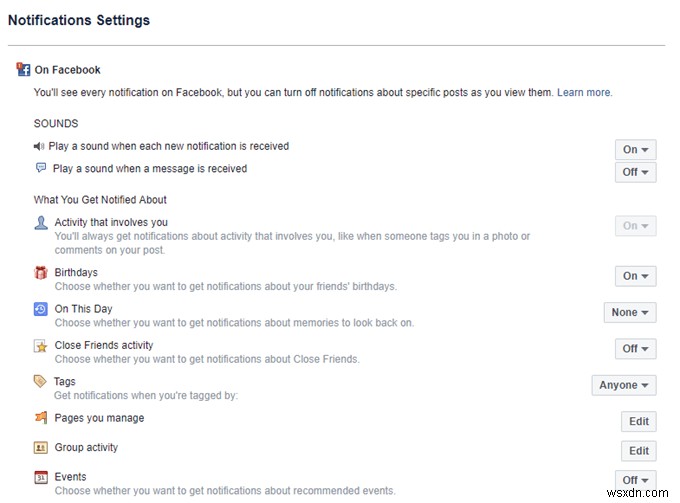The image size is (680, 503).
Task: Open the None dropdown for On This Day
Action: (x=630, y=313)
